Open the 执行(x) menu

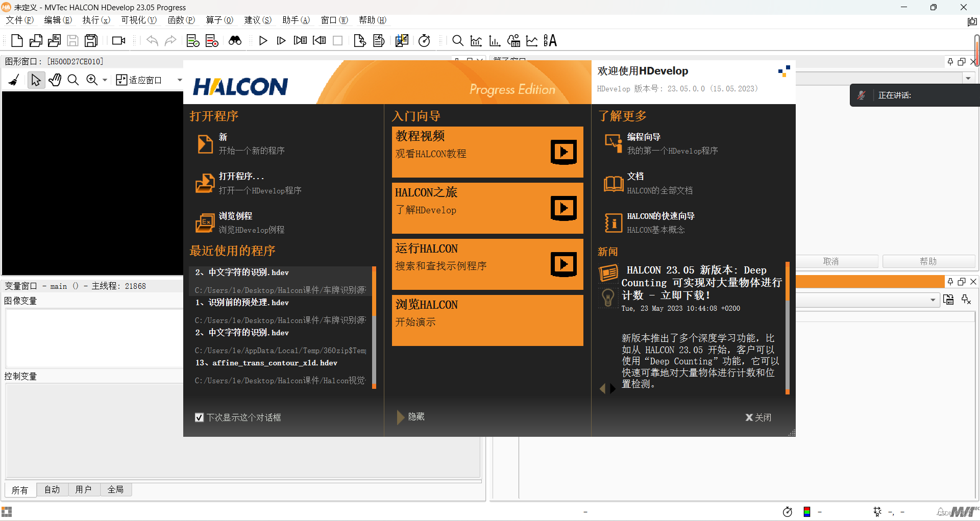[x=96, y=20]
